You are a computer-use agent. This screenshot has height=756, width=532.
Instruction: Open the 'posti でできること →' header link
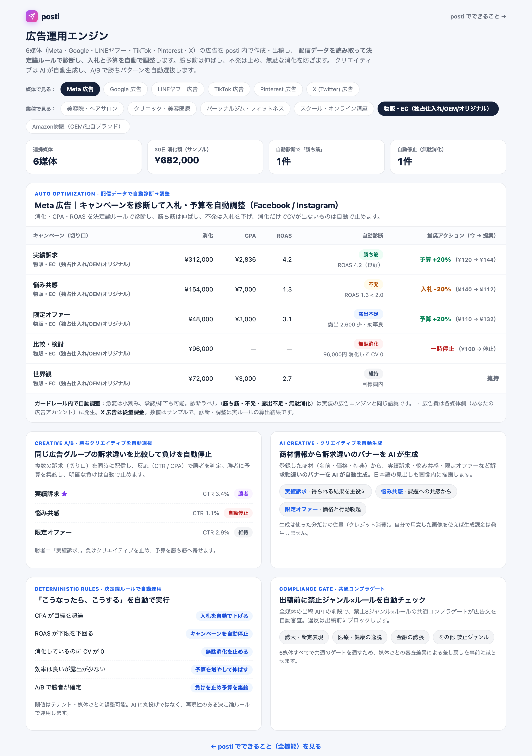coord(478,17)
